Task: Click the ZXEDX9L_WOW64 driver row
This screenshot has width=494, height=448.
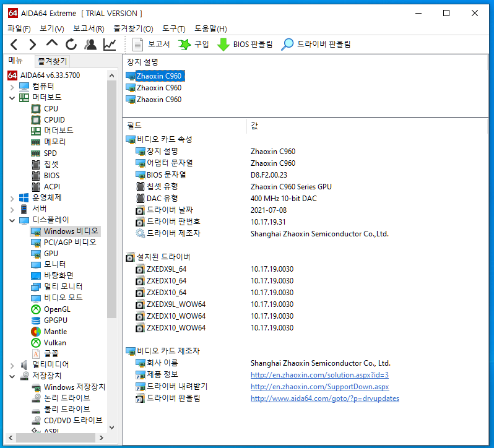Action: click(x=214, y=304)
